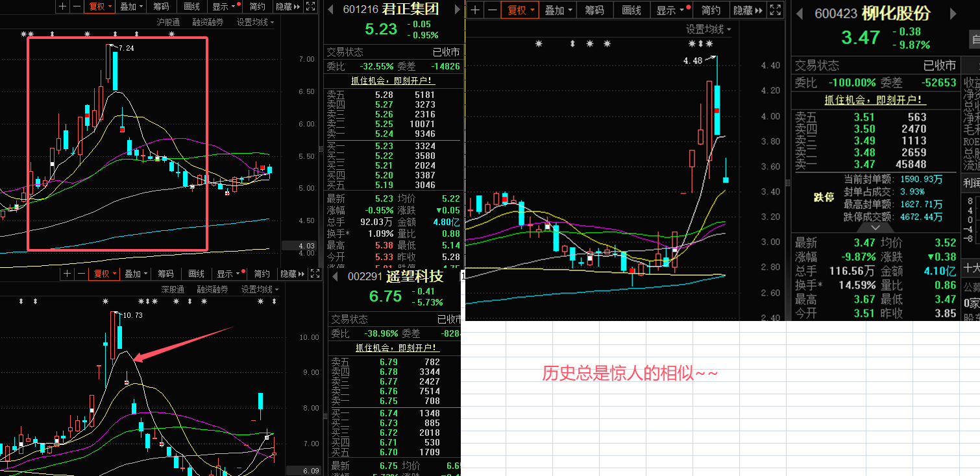Open 显示 dropdown in 遥望科技 chart
Viewport: 980px width, 476px height.
(x=228, y=274)
